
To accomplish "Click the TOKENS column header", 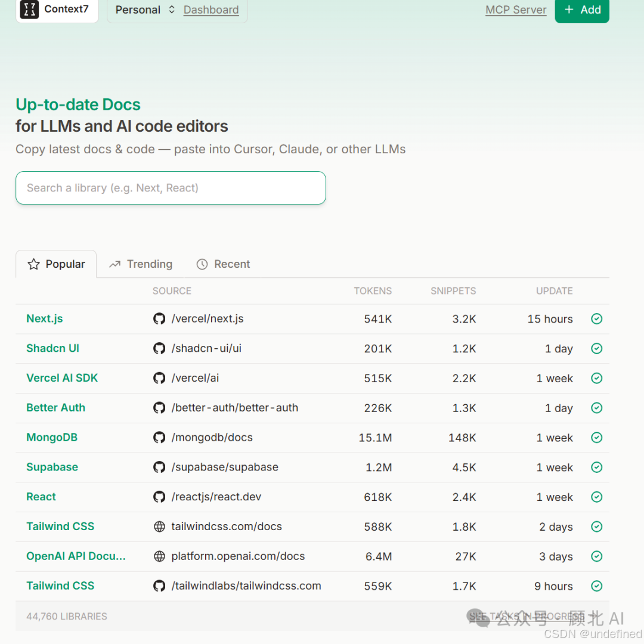I will [x=373, y=291].
